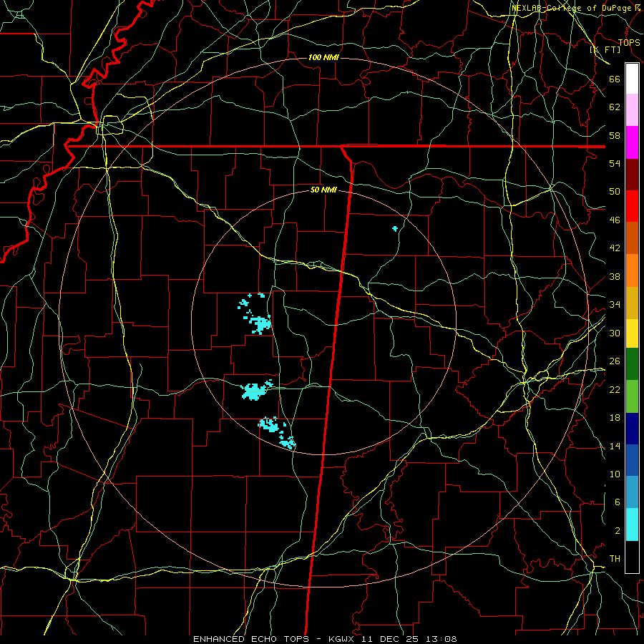Screen dimensions: 644x644
Task: Click the bright red legend swatch
Action: coord(632,206)
